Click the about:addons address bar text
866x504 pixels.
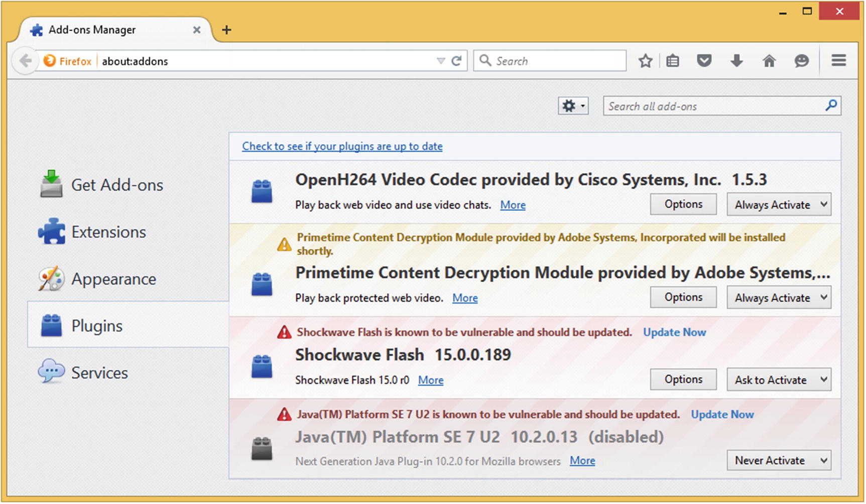[x=135, y=61]
